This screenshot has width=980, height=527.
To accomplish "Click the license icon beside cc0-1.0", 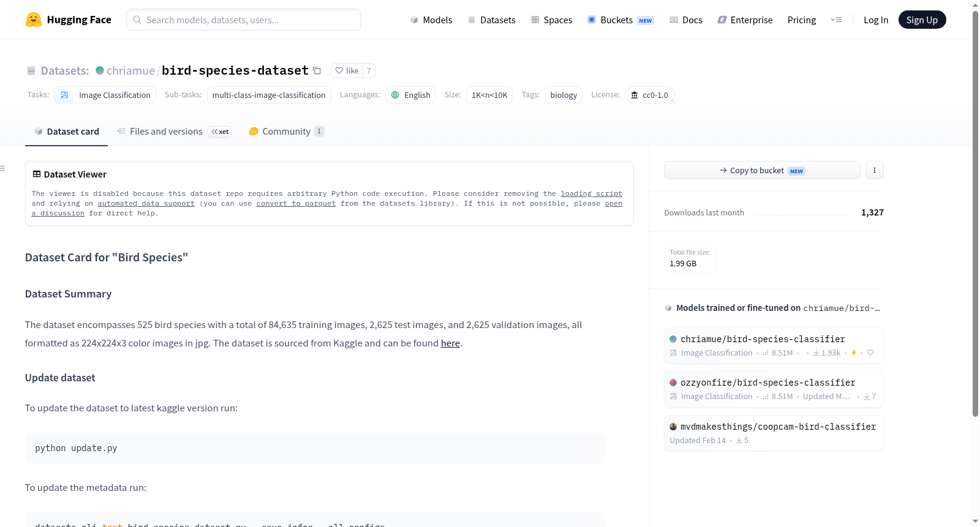I will [635, 95].
